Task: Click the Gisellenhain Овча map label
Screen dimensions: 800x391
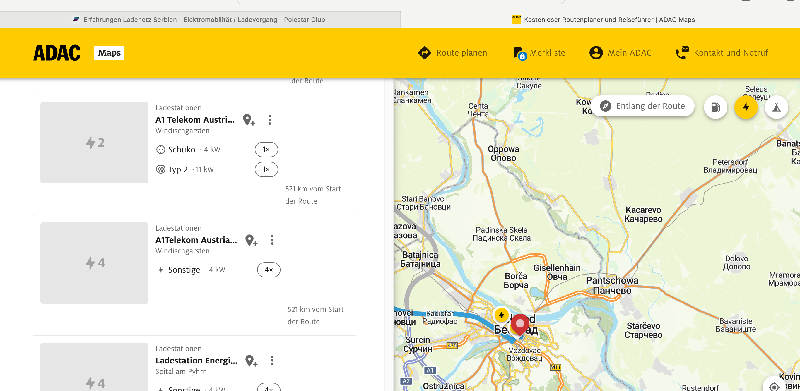Action: 557,272
